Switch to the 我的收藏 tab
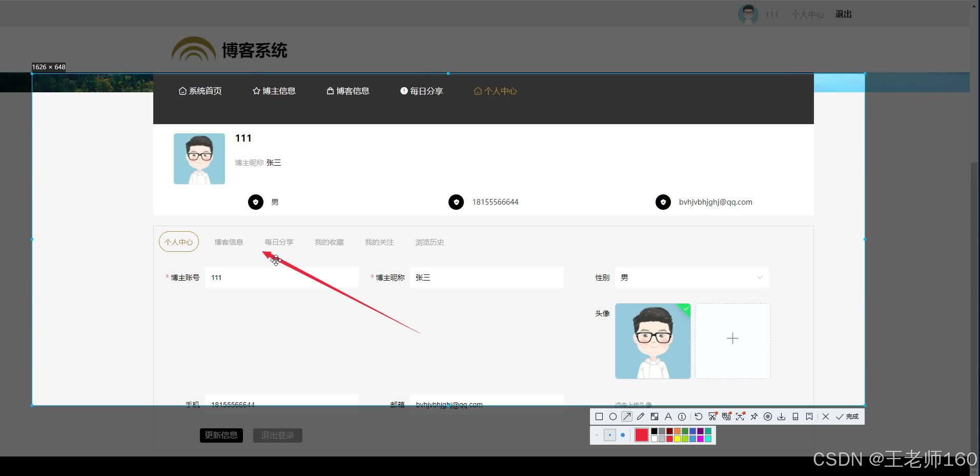The width and height of the screenshot is (980, 476). point(329,242)
